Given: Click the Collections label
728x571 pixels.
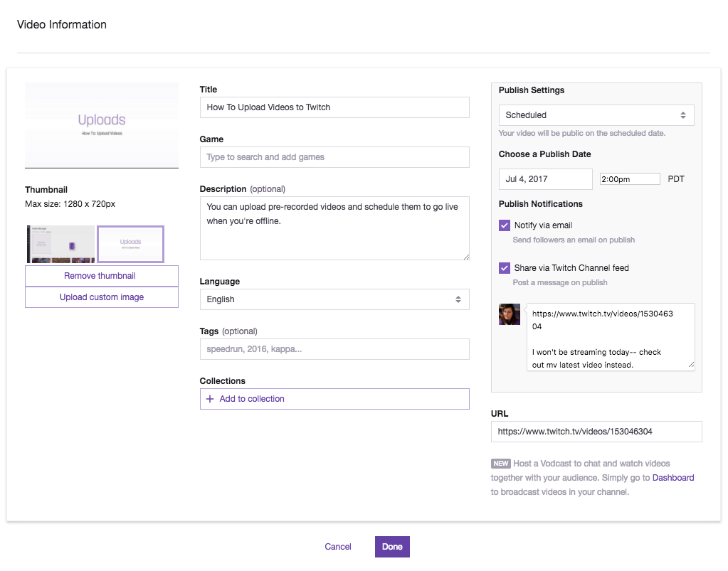Looking at the screenshot, I should coord(223,381).
